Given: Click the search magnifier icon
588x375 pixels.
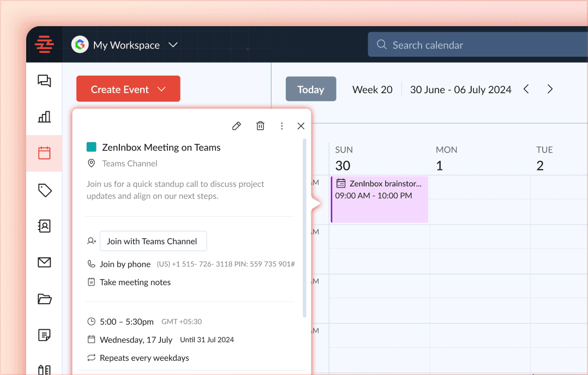Looking at the screenshot, I should coord(381,45).
